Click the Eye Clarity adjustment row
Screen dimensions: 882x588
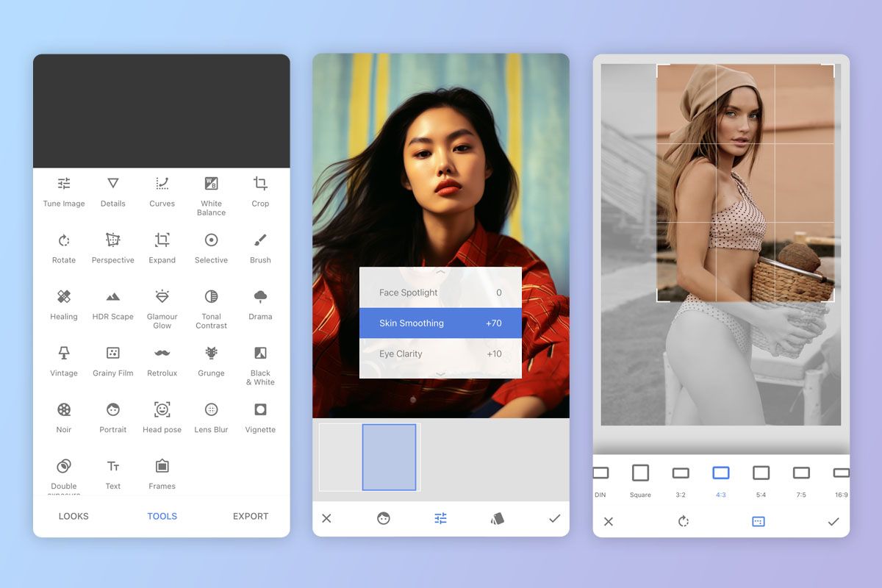coord(440,354)
